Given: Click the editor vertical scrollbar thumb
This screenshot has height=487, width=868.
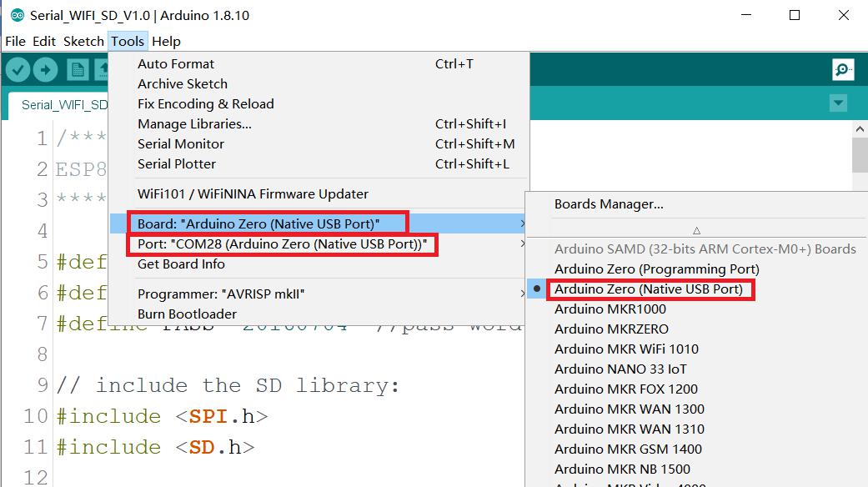Looking at the screenshot, I should click(860, 155).
